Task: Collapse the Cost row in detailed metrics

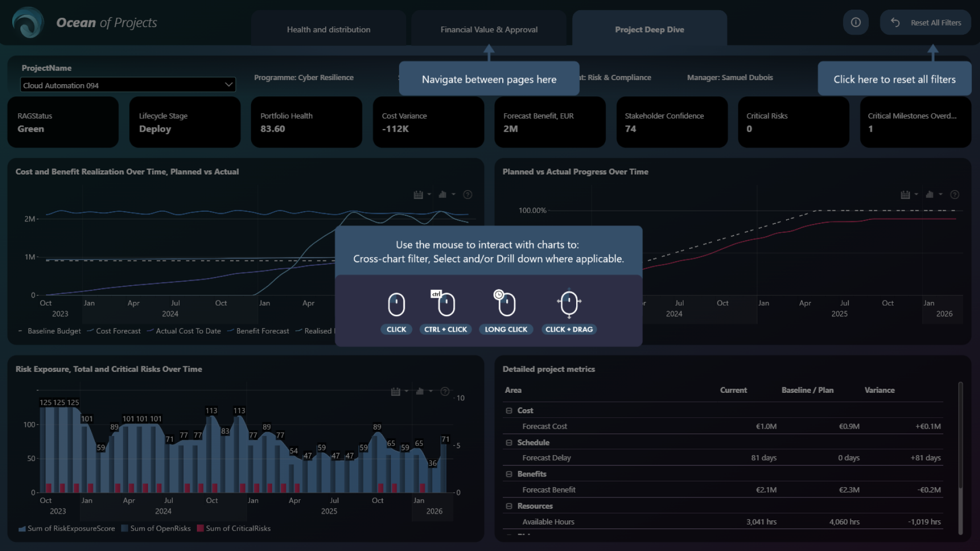Action: pos(509,411)
